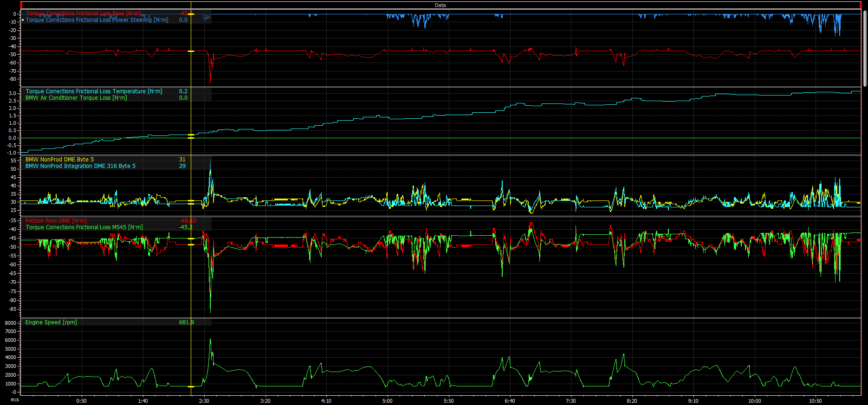Screen dimensions: 868x405
Task: Click the vertical scrollbar thumb on right
Action: click(x=865, y=46)
